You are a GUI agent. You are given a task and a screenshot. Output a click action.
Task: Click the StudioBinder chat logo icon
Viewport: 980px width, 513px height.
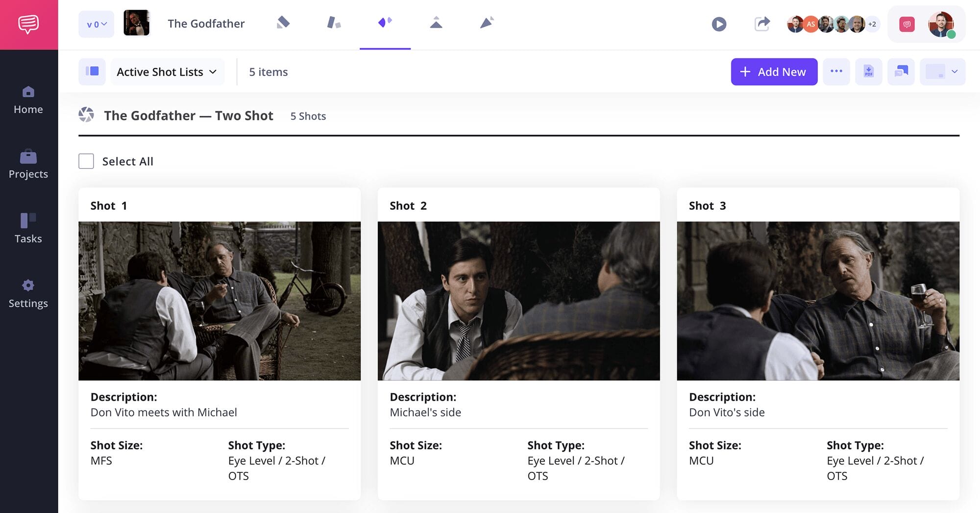click(28, 24)
